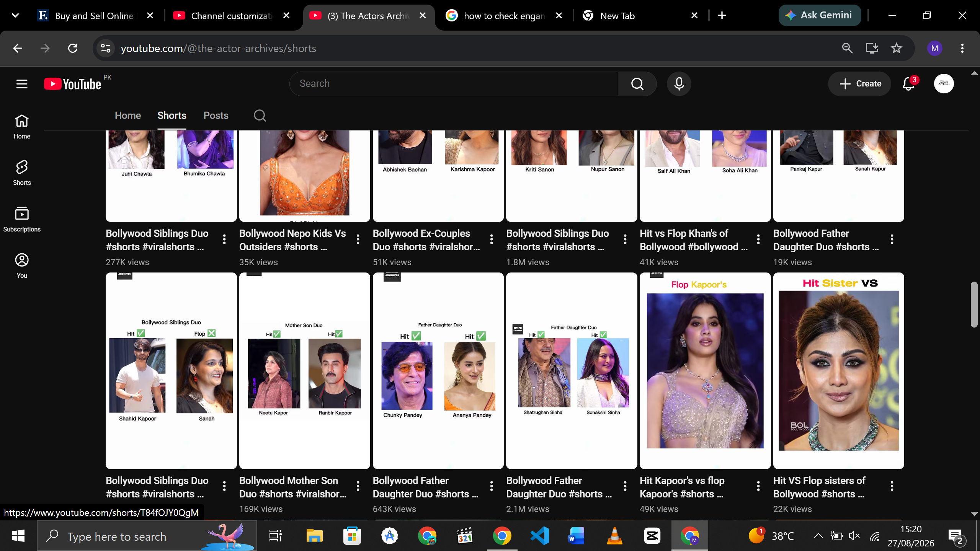Open more options for Hit vs Flop Khan's

click(758, 240)
